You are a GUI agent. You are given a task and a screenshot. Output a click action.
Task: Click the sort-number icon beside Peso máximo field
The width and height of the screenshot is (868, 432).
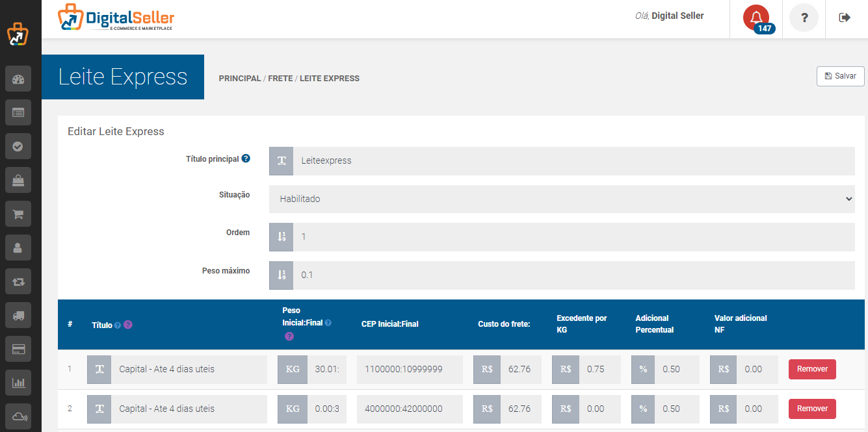(282, 275)
